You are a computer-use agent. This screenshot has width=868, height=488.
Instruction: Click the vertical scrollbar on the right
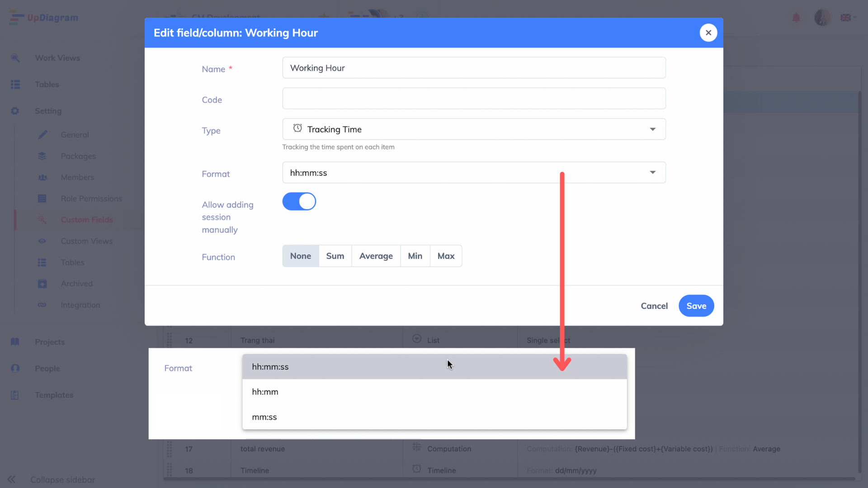coord(859,282)
